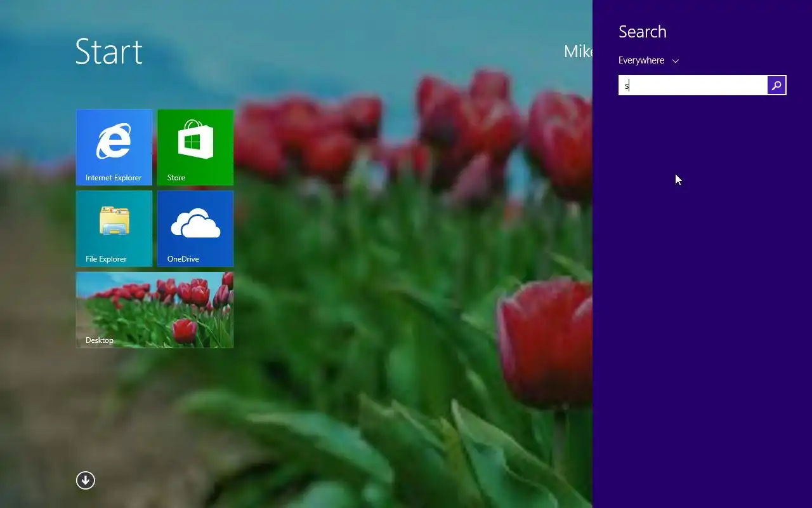Image resolution: width=812 pixels, height=508 pixels.
Task: Focus the search text box
Action: (x=693, y=85)
